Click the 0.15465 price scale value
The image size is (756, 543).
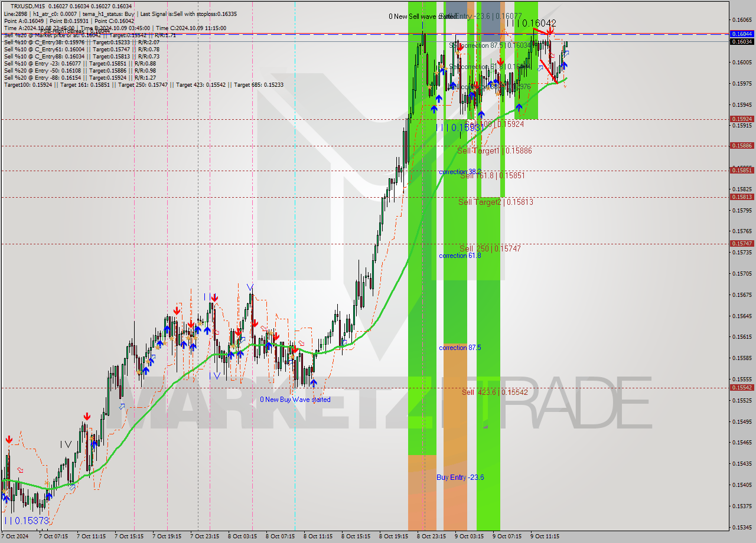(x=742, y=443)
